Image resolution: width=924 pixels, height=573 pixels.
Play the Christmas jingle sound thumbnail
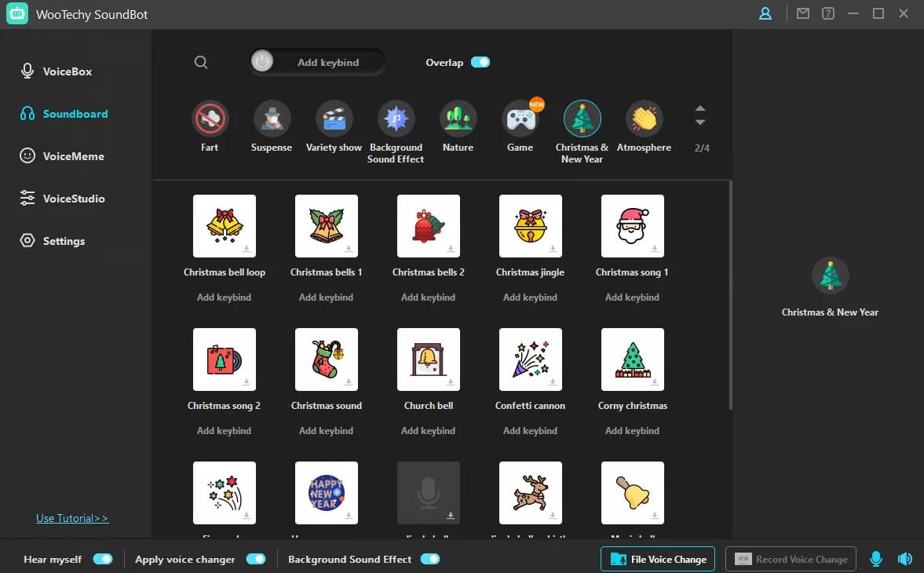[x=530, y=226]
